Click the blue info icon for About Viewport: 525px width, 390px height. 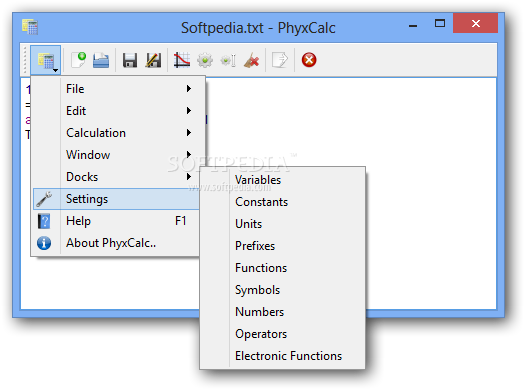point(44,243)
